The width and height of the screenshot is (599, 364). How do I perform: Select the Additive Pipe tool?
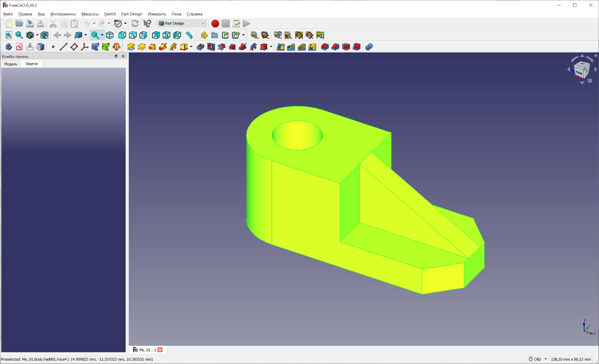(x=163, y=47)
